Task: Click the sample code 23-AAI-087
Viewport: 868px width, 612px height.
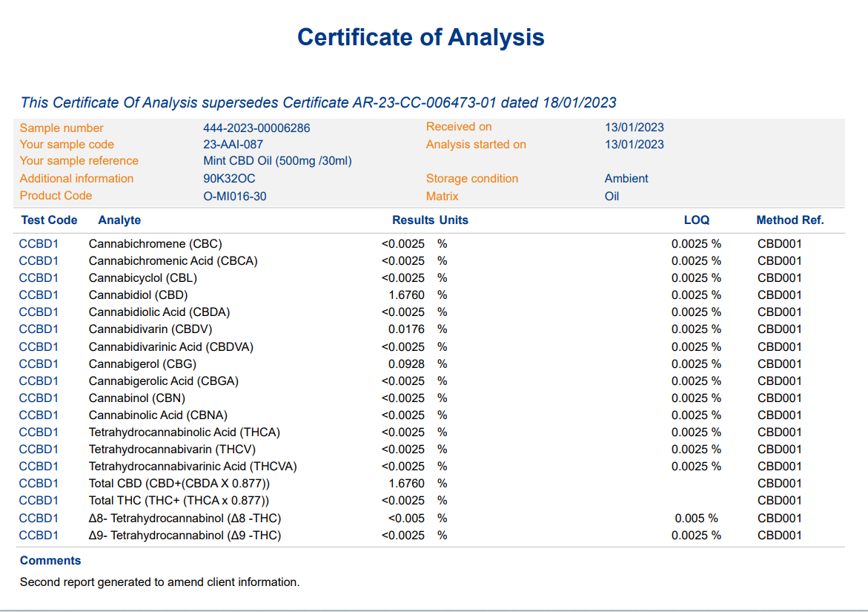Action: 233,145
